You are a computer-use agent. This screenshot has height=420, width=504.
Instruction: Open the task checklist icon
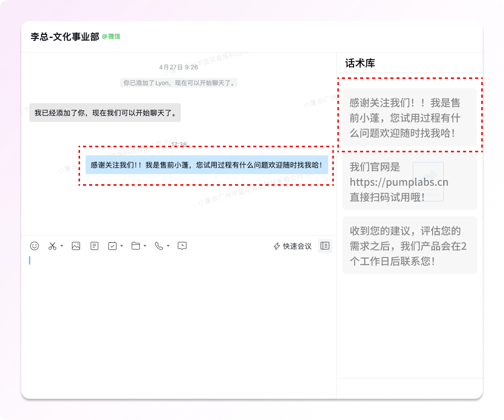tap(112, 246)
